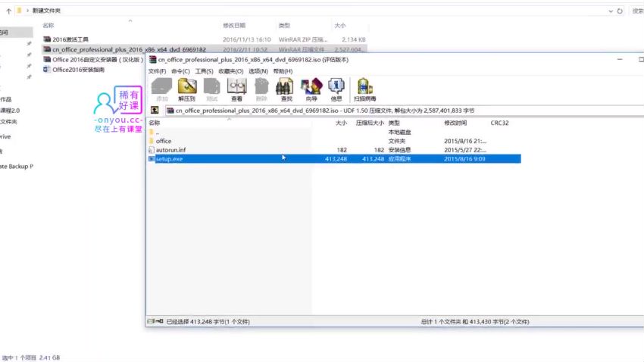
Task: Sort Explorer by Date Modified (修改日期) header
Action: point(234,26)
